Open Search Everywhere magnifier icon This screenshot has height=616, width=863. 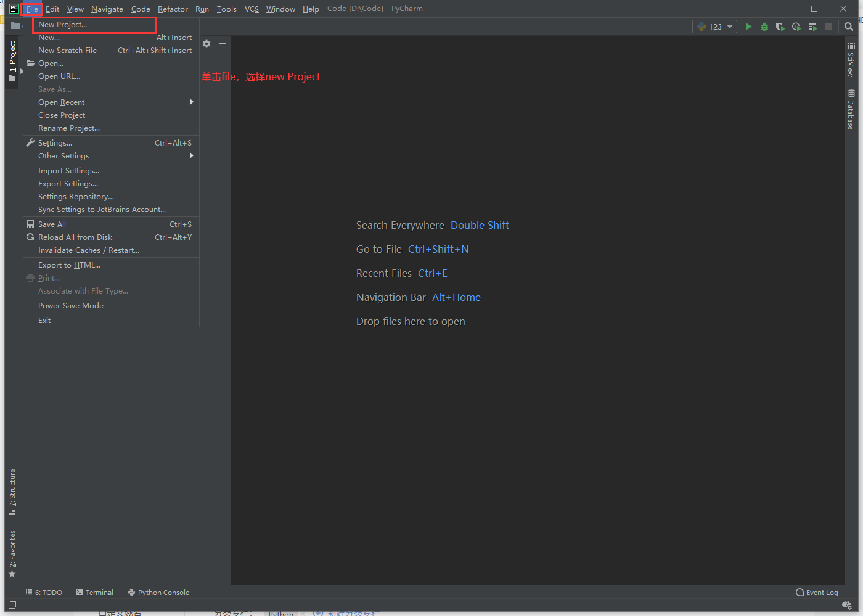(x=849, y=27)
